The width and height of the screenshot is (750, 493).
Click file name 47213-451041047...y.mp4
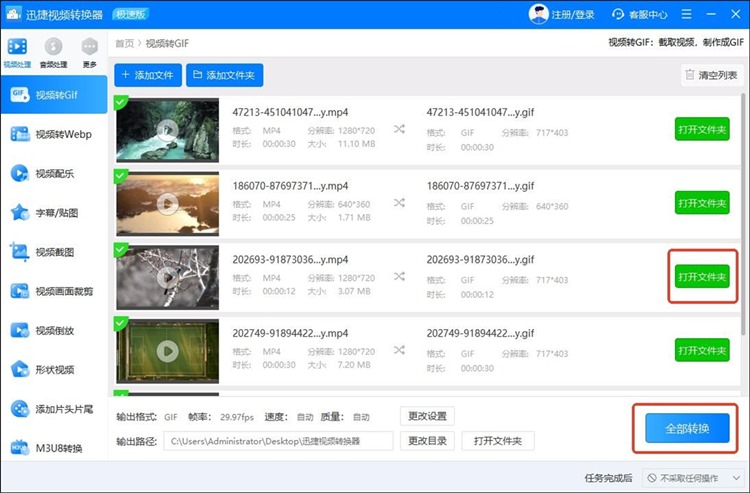[x=290, y=112]
